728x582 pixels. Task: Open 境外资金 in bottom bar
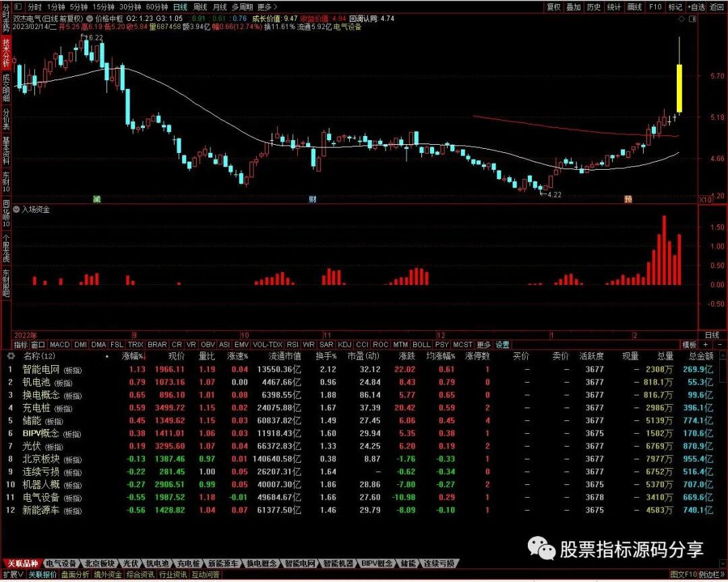point(108,575)
